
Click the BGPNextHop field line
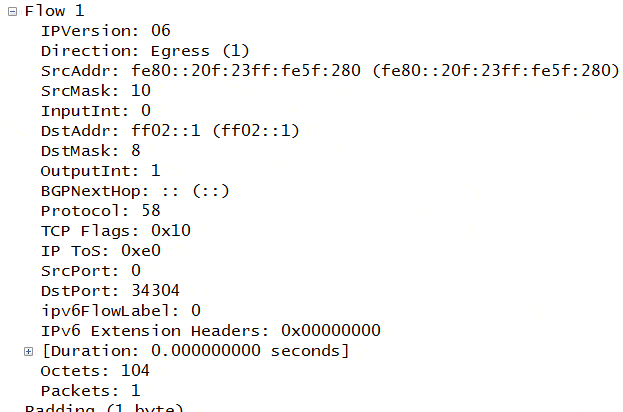(135, 191)
